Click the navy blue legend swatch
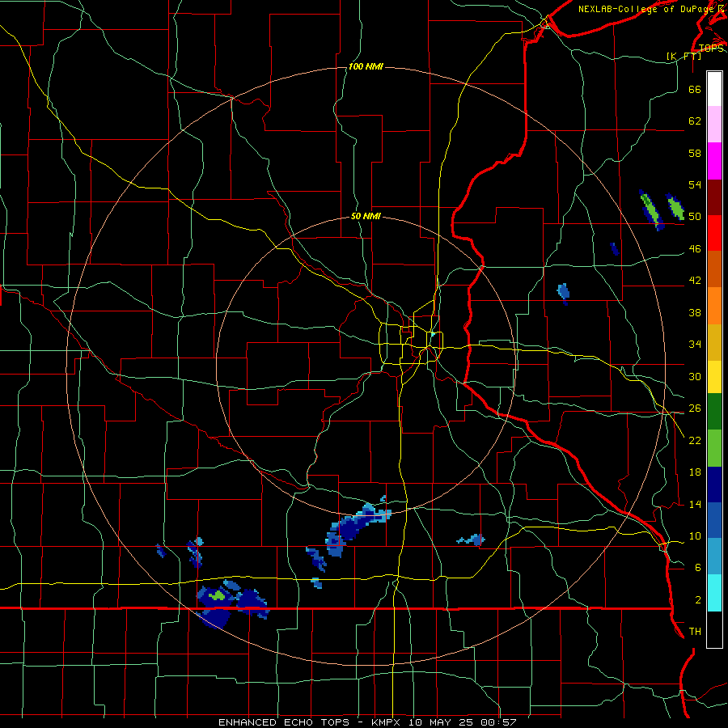 click(714, 485)
